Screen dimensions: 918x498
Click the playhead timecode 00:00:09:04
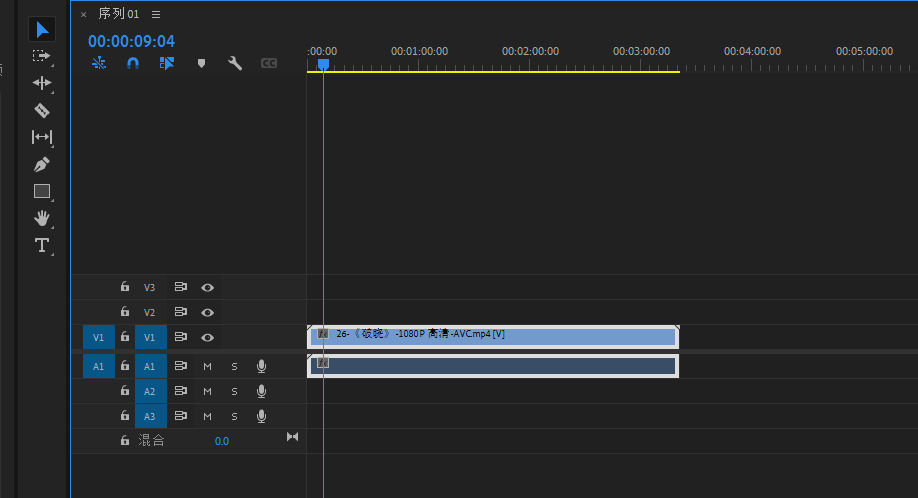(131, 41)
